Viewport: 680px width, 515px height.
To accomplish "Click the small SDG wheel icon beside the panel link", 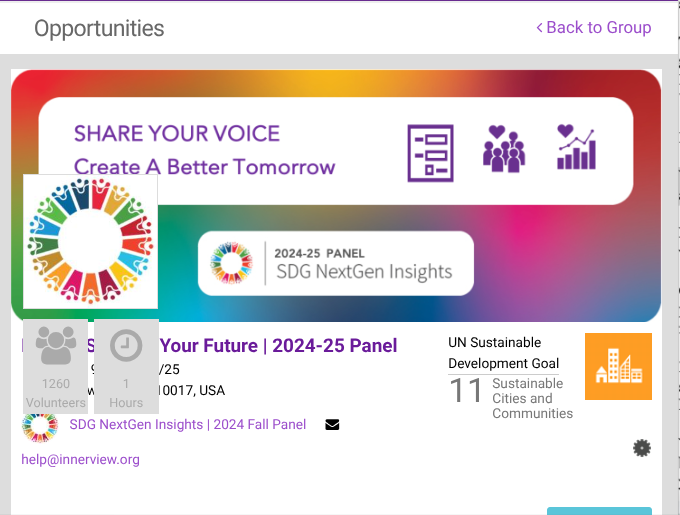I will coord(40,426).
